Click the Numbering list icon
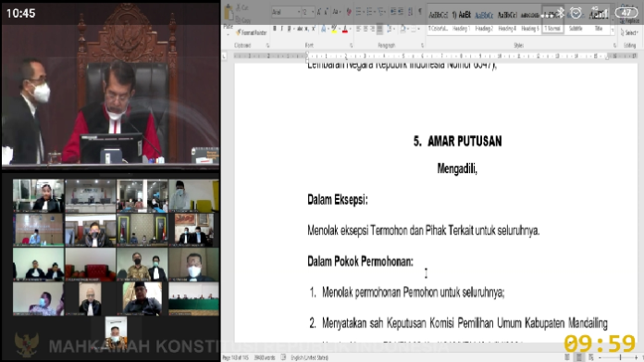The image size is (644, 362). 370,12
